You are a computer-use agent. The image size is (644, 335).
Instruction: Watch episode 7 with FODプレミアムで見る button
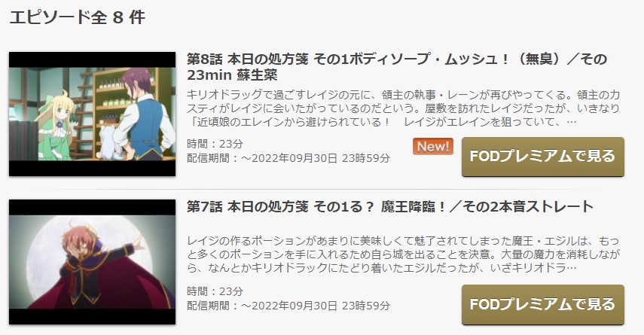(543, 305)
